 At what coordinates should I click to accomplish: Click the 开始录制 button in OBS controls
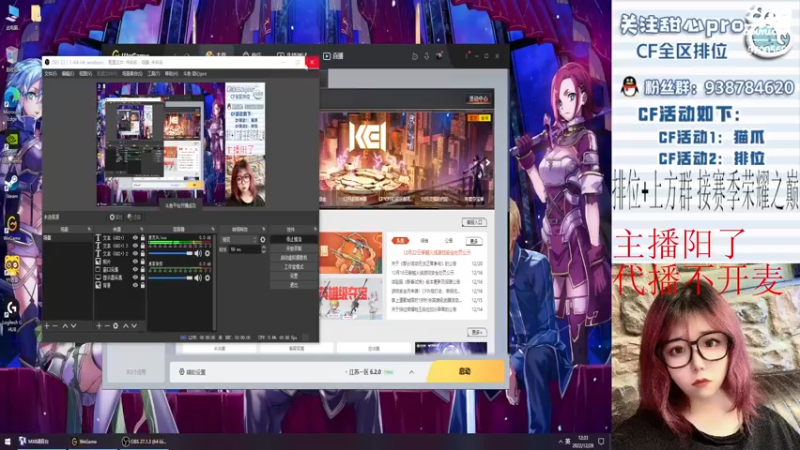pyautogui.click(x=293, y=248)
